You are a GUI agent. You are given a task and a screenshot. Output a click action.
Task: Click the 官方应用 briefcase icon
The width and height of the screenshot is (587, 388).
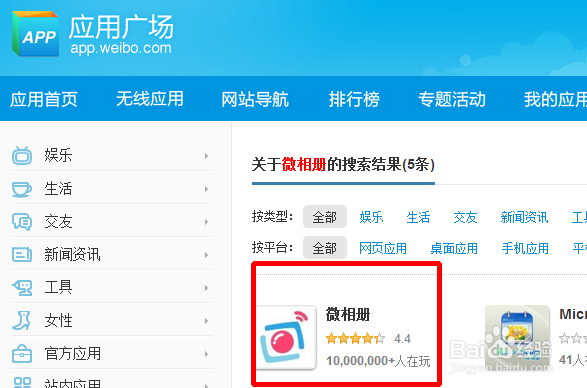[22, 354]
